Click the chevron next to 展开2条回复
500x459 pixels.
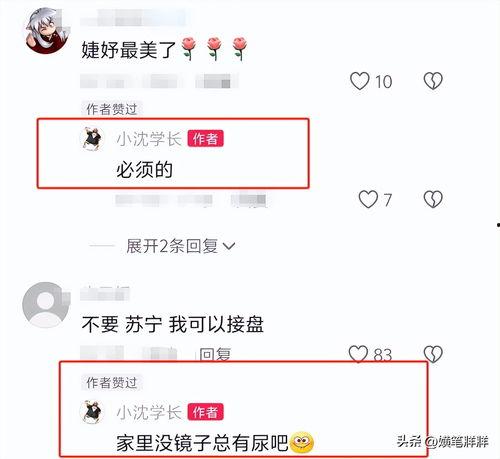tap(229, 246)
